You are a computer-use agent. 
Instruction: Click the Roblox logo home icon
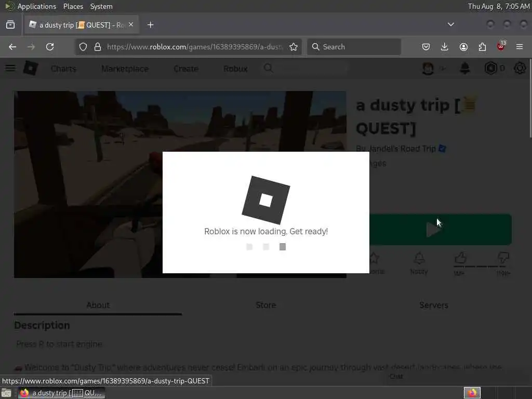coord(31,68)
